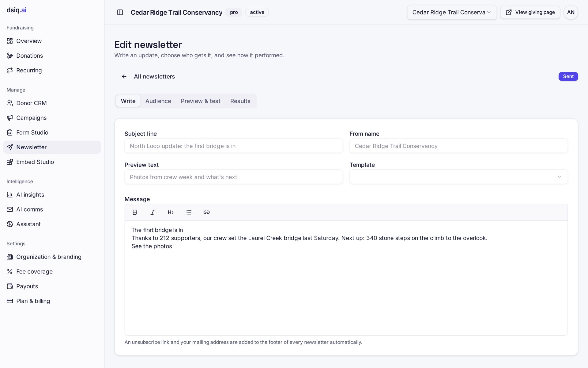588x368 pixels.
Task: Open Organization & branding settings
Action: click(52, 257)
